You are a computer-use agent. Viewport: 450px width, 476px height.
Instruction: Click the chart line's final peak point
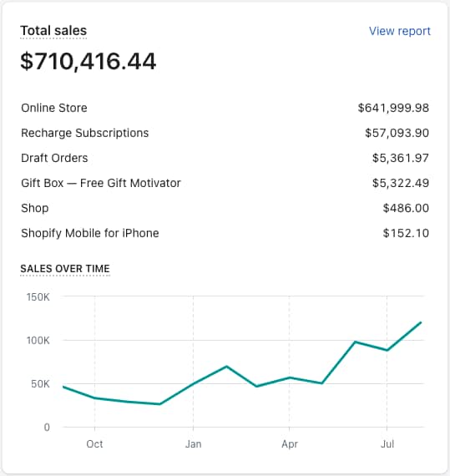pyautogui.click(x=421, y=322)
